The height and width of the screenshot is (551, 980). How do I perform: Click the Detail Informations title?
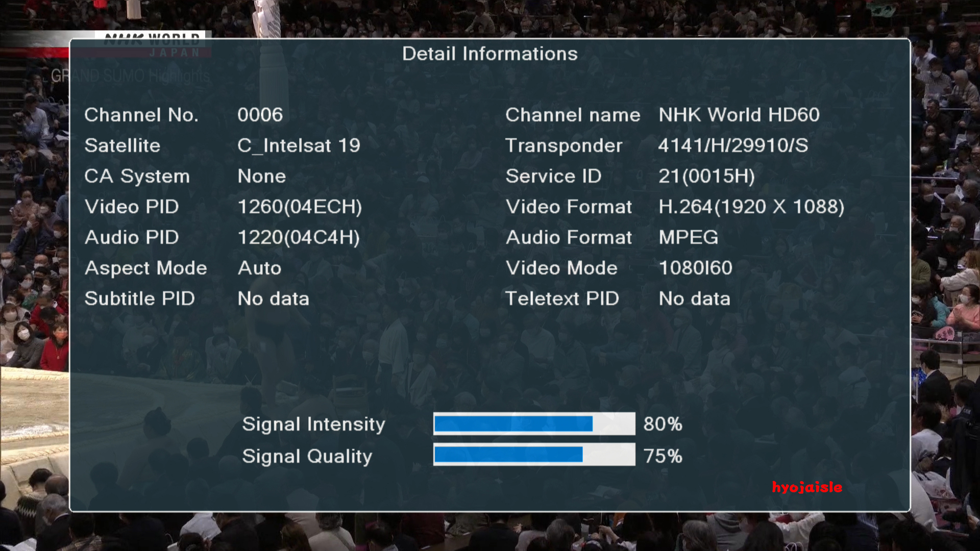pos(489,54)
